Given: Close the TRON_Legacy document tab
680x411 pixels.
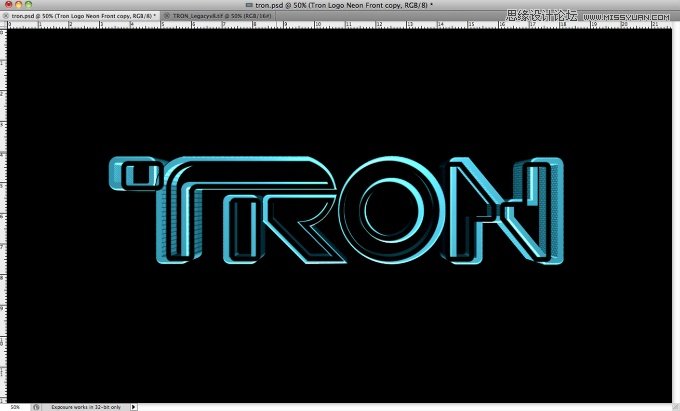Looking at the screenshot, I should pyautogui.click(x=167, y=16).
